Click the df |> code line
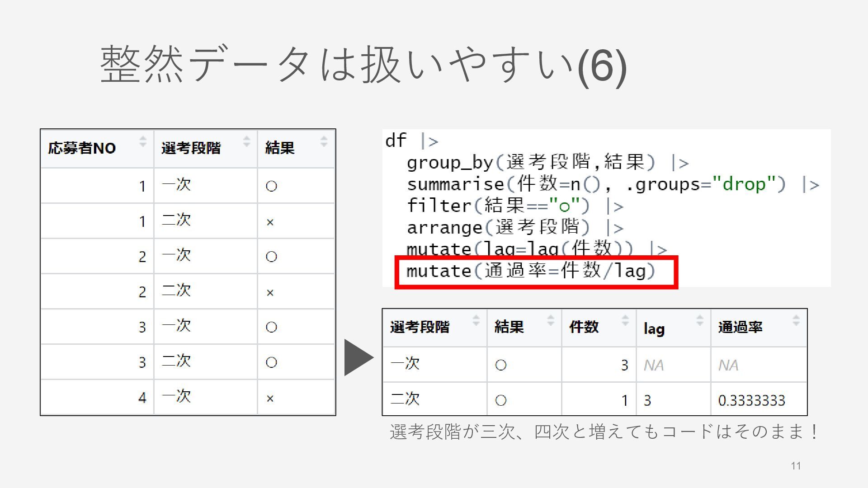 coord(412,141)
